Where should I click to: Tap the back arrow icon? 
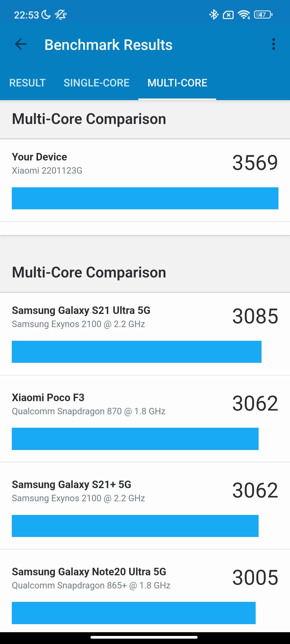[x=21, y=44]
